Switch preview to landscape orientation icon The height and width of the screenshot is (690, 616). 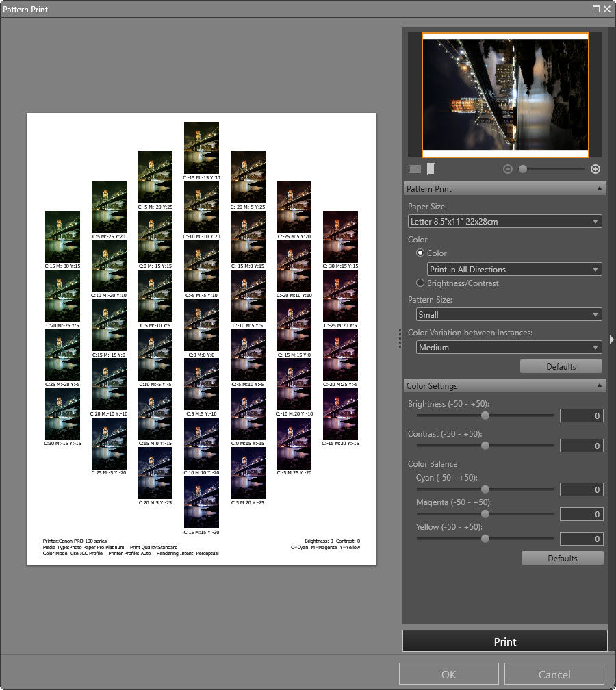tap(413, 169)
